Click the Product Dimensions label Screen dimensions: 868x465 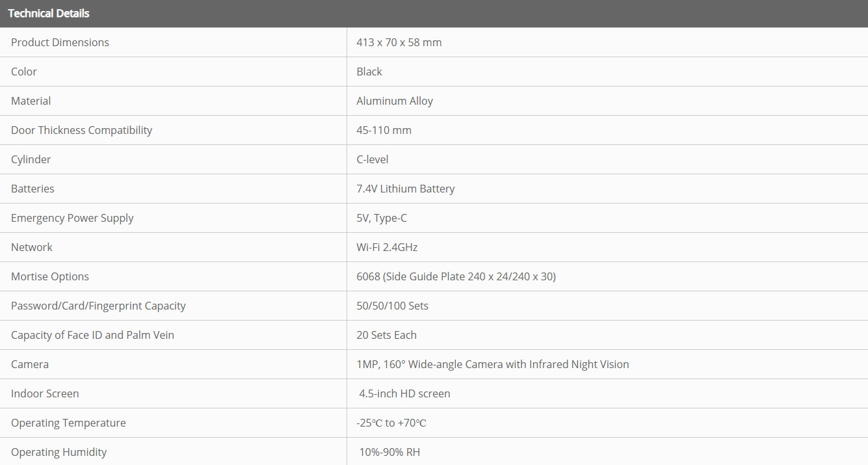60,42
